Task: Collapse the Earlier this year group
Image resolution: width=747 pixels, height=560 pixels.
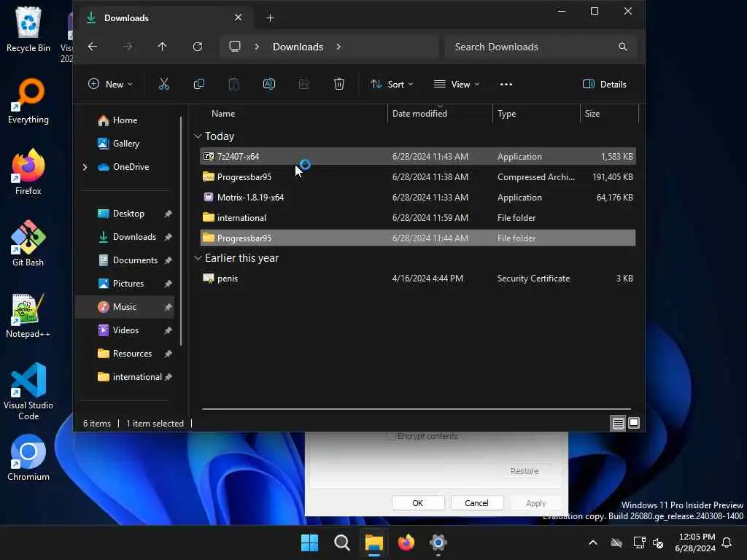Action: (198, 258)
